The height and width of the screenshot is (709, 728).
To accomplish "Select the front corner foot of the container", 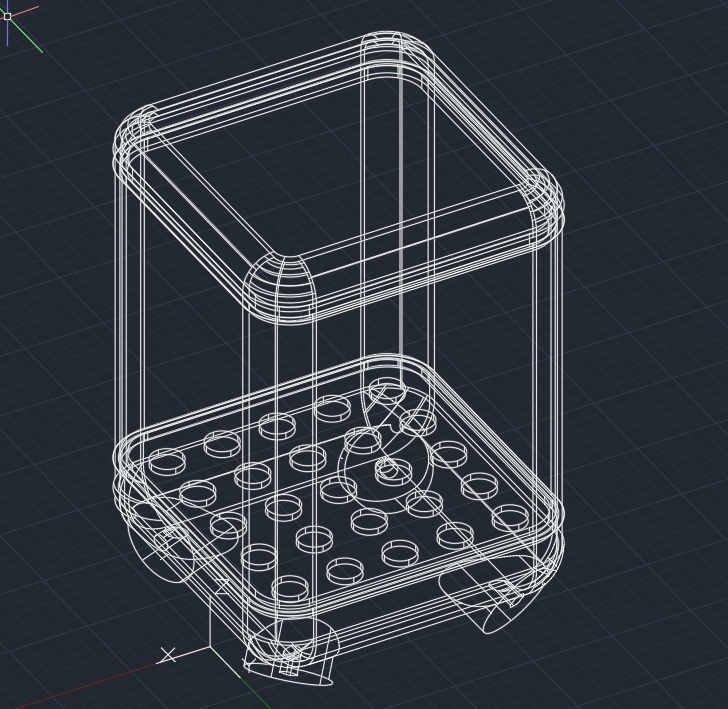I will click(x=291, y=654).
